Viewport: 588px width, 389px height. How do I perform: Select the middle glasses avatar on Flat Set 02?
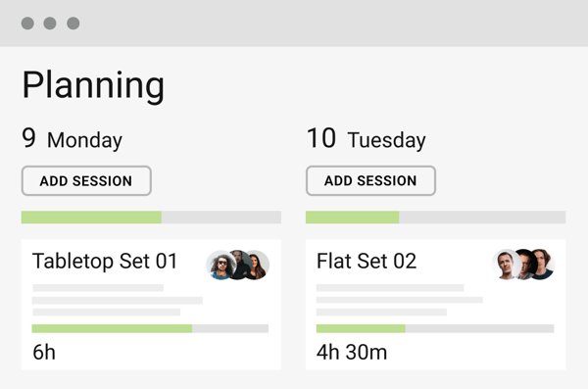pos(525,265)
